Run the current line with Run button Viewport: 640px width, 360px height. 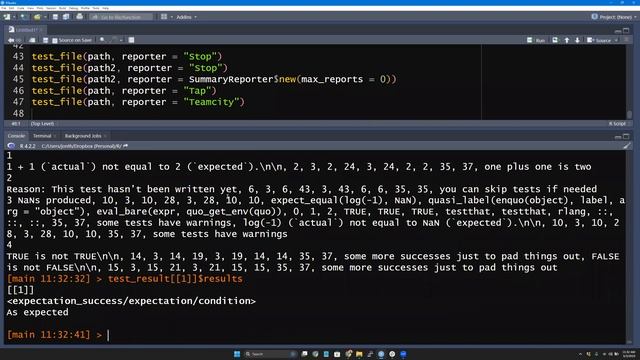tap(536, 40)
